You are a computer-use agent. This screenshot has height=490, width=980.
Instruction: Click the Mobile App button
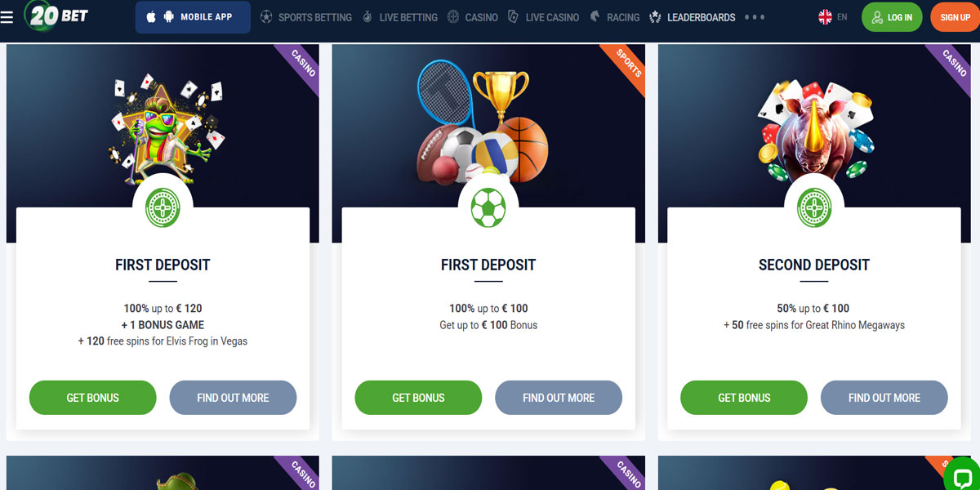[193, 17]
